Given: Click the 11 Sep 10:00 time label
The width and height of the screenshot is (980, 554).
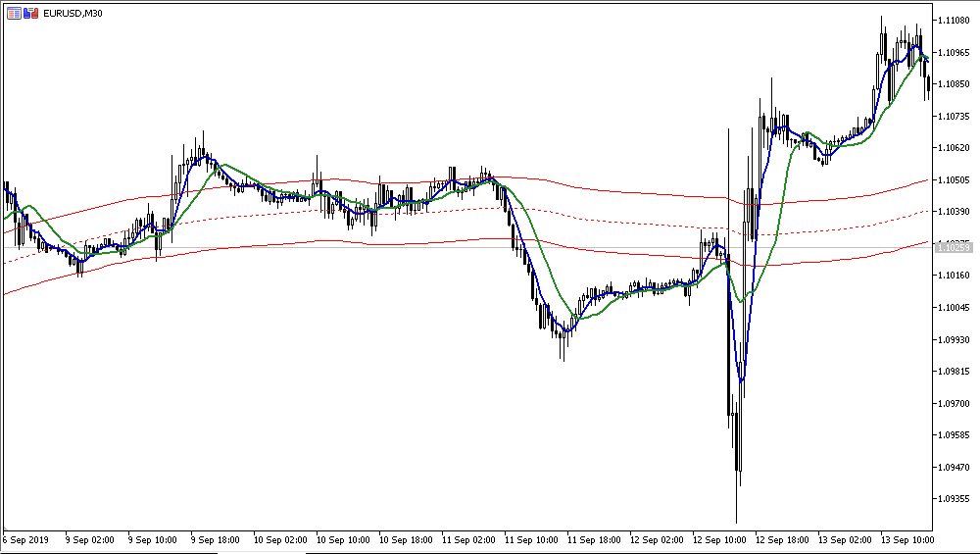Looking at the screenshot, I should click(x=531, y=539).
